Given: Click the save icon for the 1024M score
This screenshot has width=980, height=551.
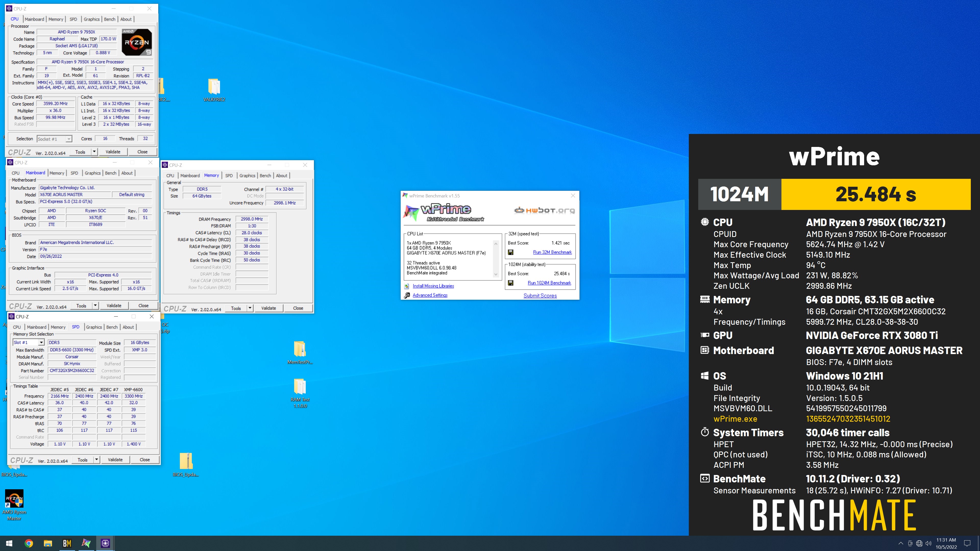Looking at the screenshot, I should tap(510, 283).
